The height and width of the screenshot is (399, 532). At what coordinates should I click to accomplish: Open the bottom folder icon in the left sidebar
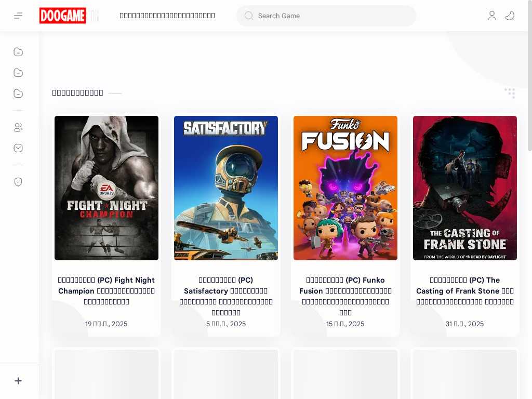(x=18, y=94)
